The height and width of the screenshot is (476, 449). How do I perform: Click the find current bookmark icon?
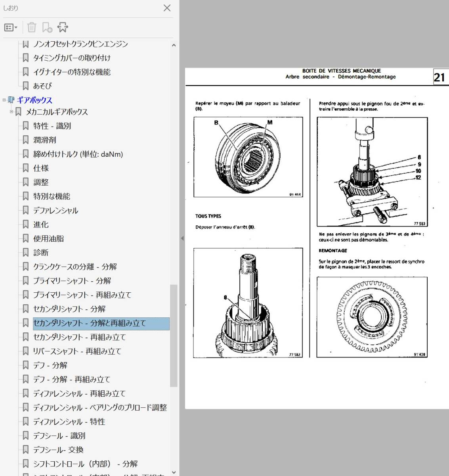click(63, 27)
